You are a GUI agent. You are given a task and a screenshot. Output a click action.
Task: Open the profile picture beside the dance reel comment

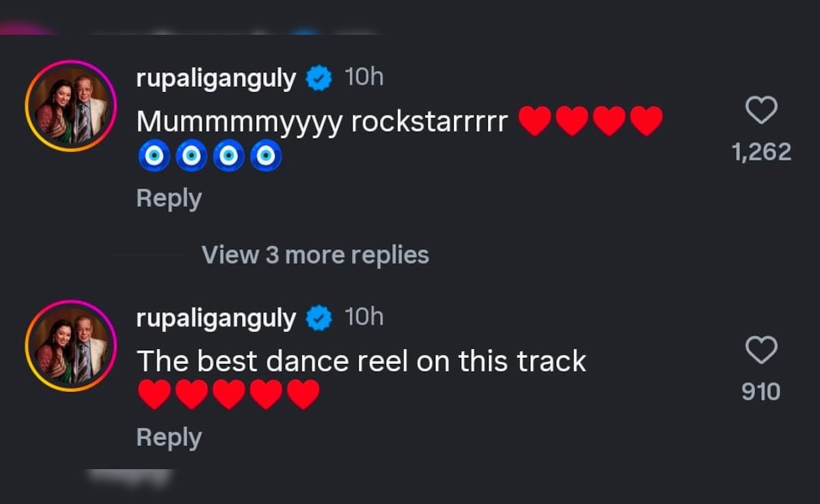coord(71,346)
